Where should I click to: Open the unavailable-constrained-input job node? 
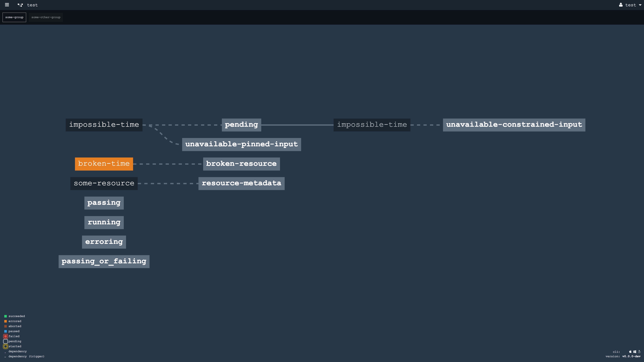coord(514,125)
